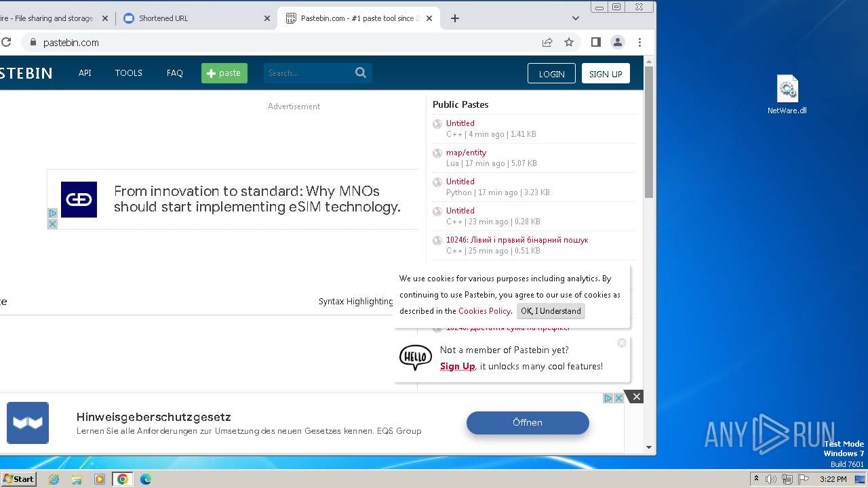Close the eSIM ad with its X icon

click(x=52, y=224)
